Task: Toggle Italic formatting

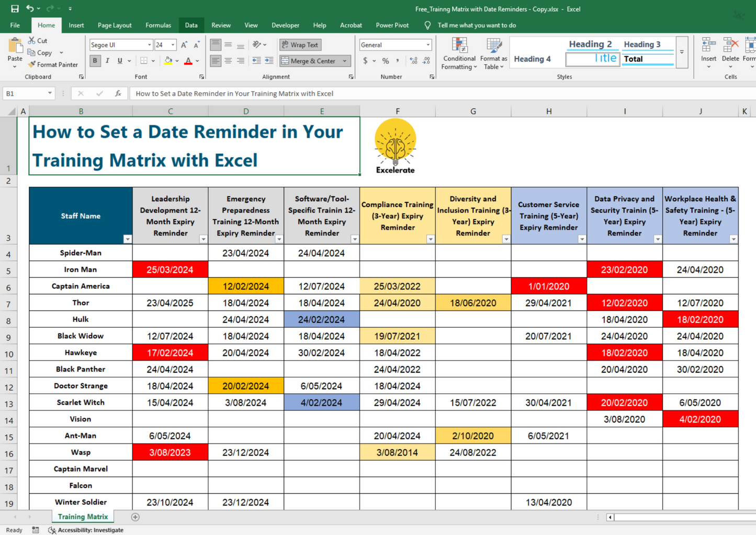Action: coord(107,61)
